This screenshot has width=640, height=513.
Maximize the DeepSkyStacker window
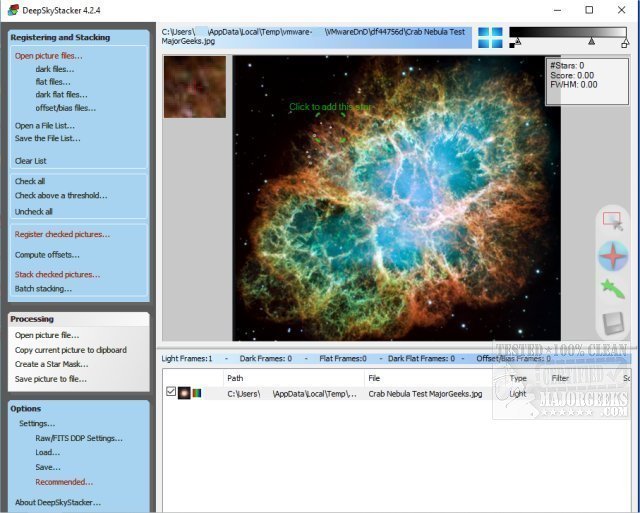[589, 10]
